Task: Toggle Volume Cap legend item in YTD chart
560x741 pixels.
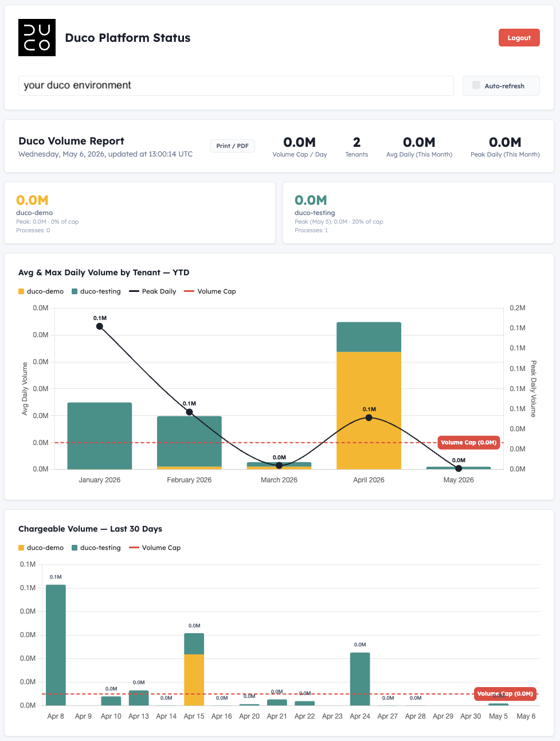Action: coord(210,291)
